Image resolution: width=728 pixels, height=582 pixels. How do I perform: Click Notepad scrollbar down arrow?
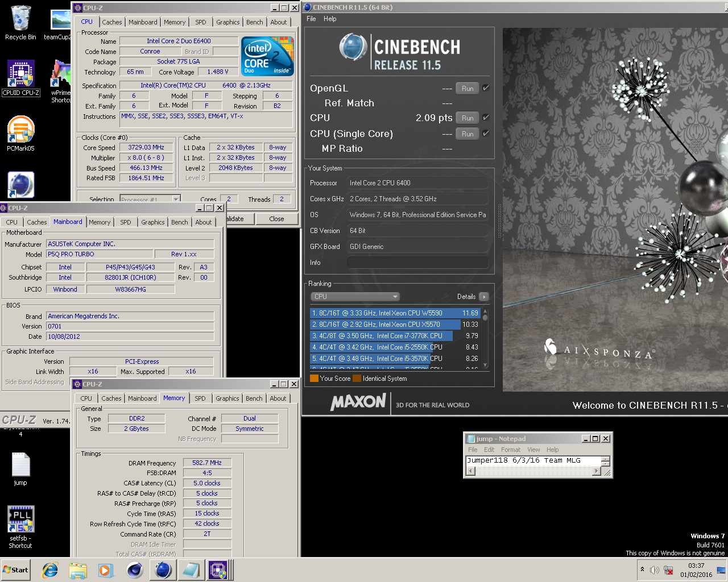click(x=606, y=463)
